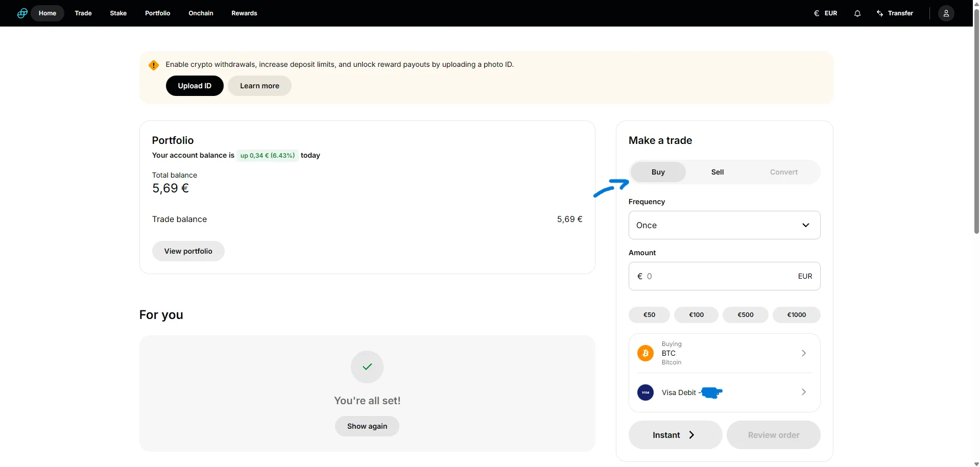
Task: Click the Bitcoin icon in the trade panel
Action: [644, 353]
